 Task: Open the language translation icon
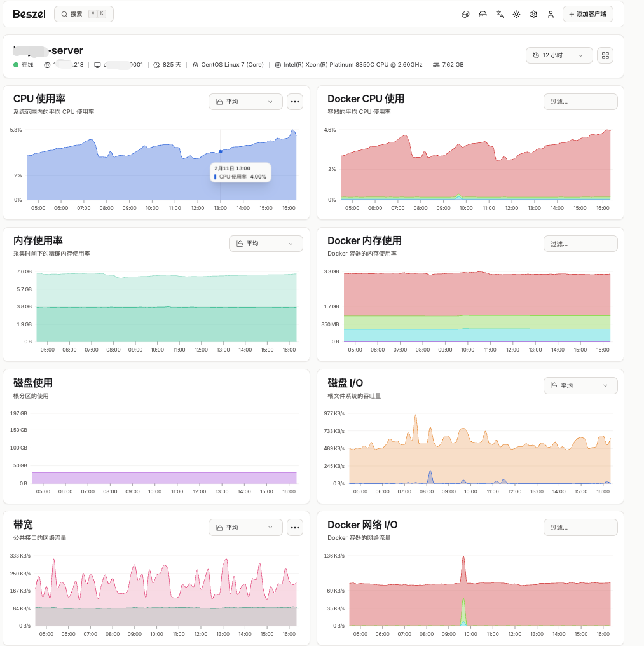click(x=500, y=14)
